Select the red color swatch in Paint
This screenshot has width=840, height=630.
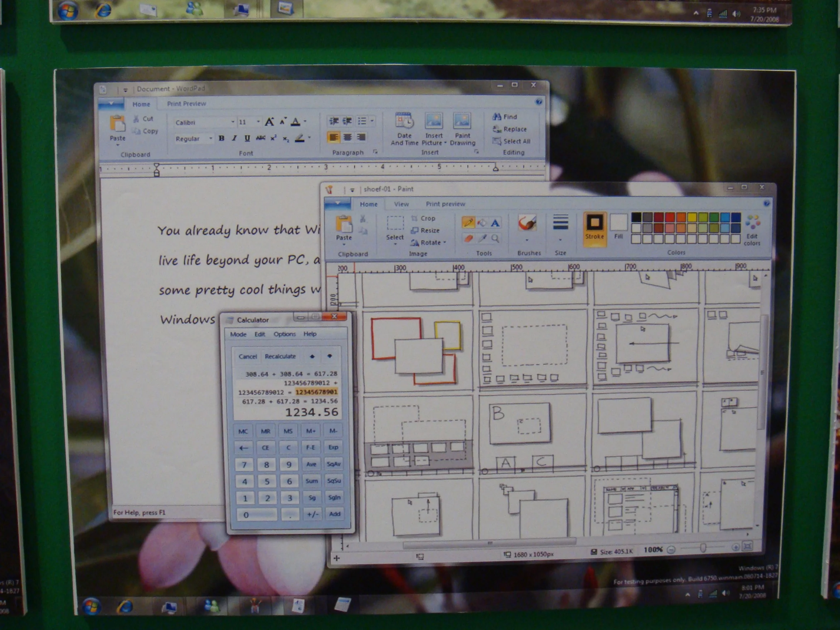pos(670,217)
